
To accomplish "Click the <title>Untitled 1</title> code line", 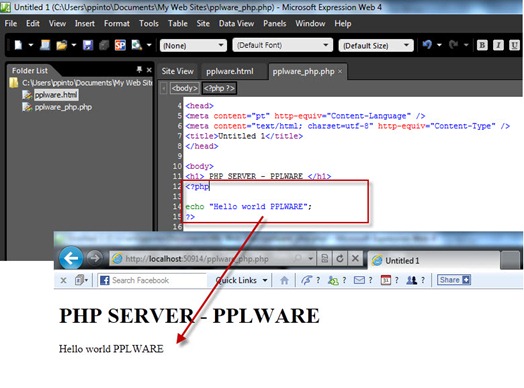I will click(x=244, y=136).
